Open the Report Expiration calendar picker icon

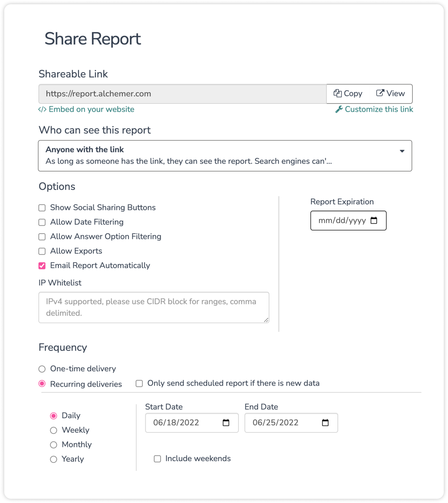374,221
